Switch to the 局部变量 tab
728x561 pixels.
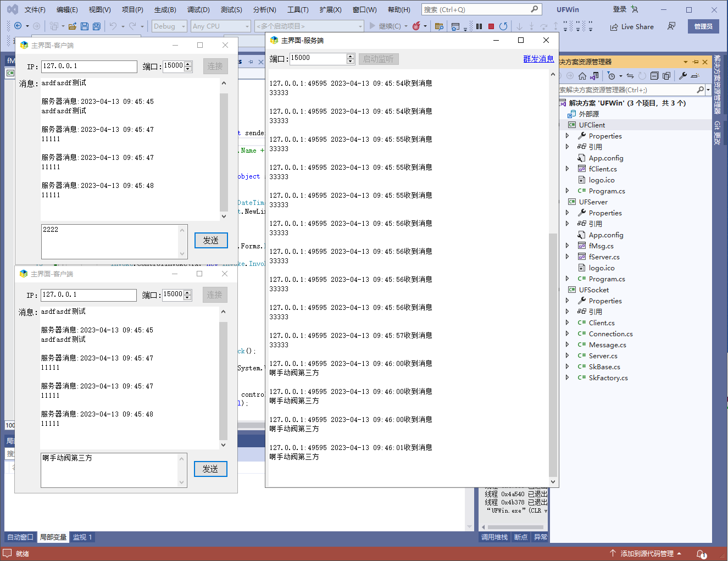53,537
